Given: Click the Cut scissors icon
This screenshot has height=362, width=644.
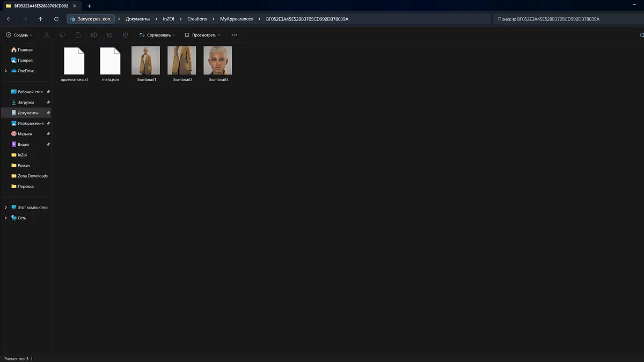Looking at the screenshot, I should [46, 35].
